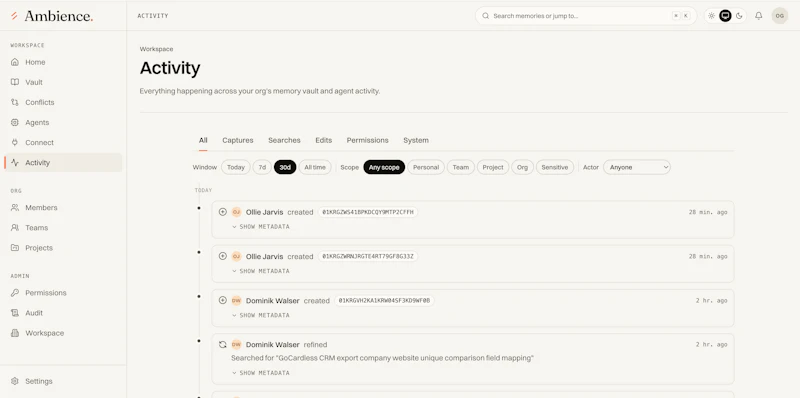Set window filter to 30d

(285, 167)
